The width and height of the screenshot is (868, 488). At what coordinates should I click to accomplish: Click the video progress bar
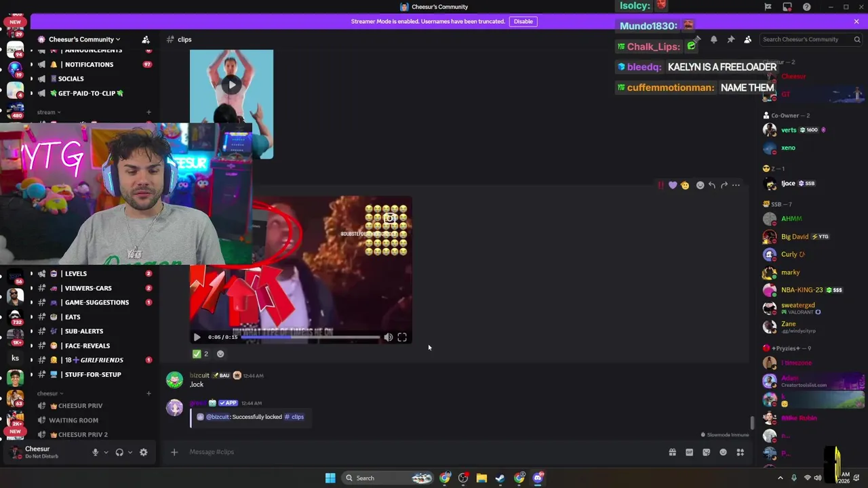tap(311, 337)
